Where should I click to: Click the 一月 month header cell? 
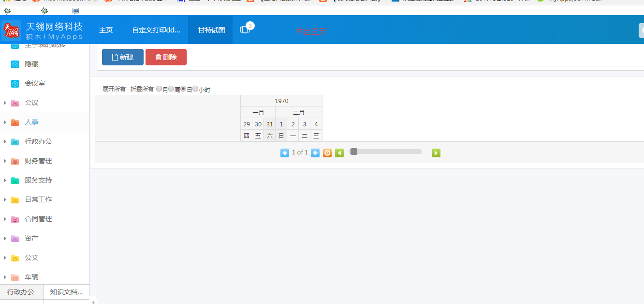258,112
